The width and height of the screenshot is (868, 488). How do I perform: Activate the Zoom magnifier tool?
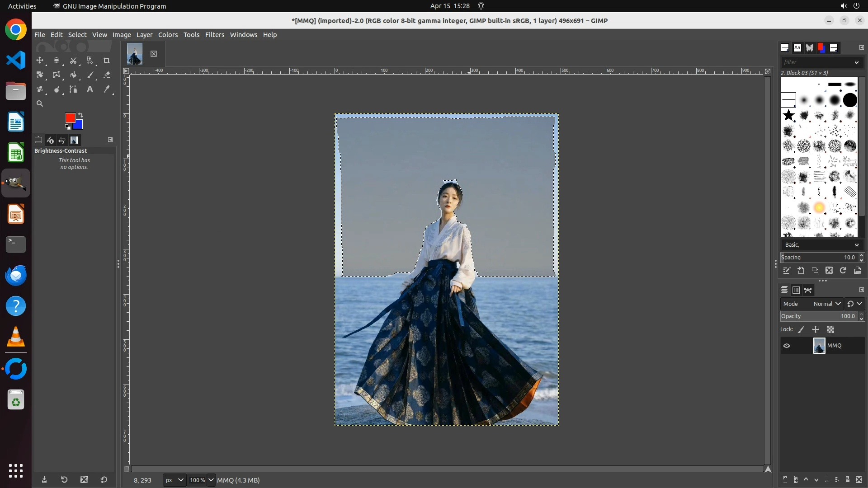point(40,104)
